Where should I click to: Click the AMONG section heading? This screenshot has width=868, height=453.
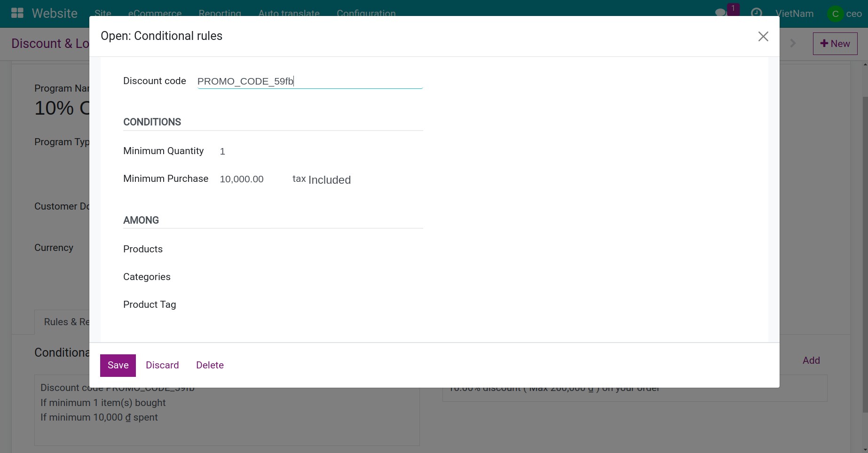click(x=141, y=220)
